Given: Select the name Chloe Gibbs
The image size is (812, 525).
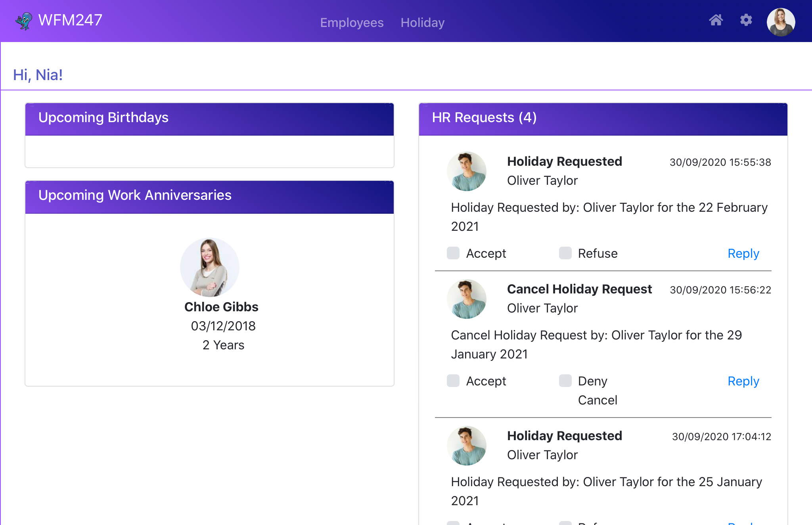Looking at the screenshot, I should tap(221, 307).
